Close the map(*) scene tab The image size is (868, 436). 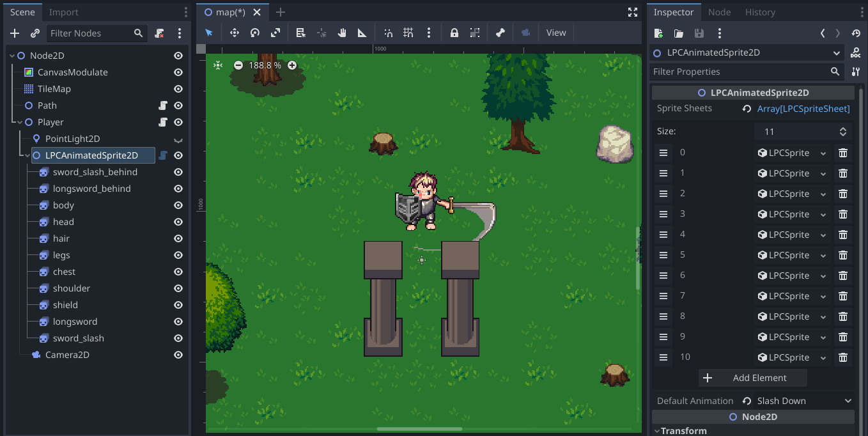click(x=257, y=12)
